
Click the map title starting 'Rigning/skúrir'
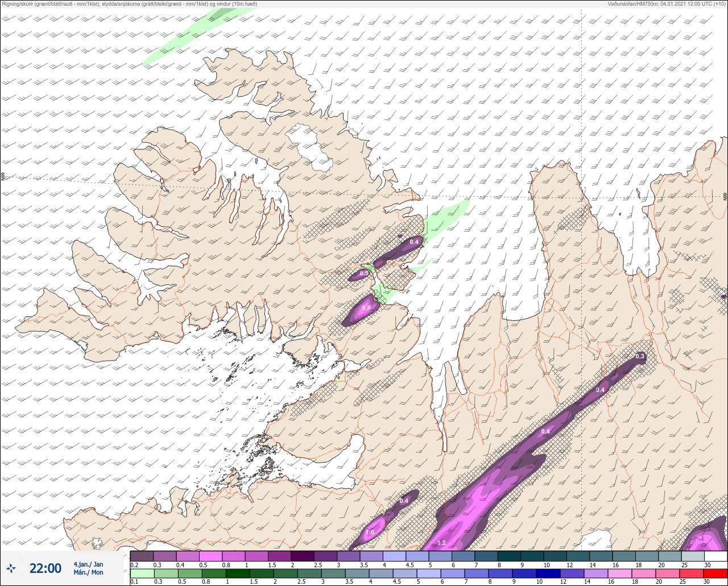click(129, 4)
